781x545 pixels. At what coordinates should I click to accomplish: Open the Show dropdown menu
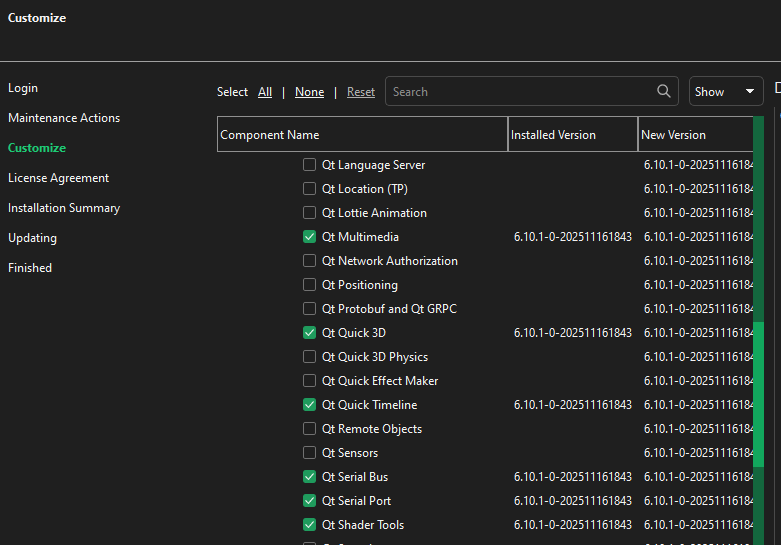click(x=726, y=92)
